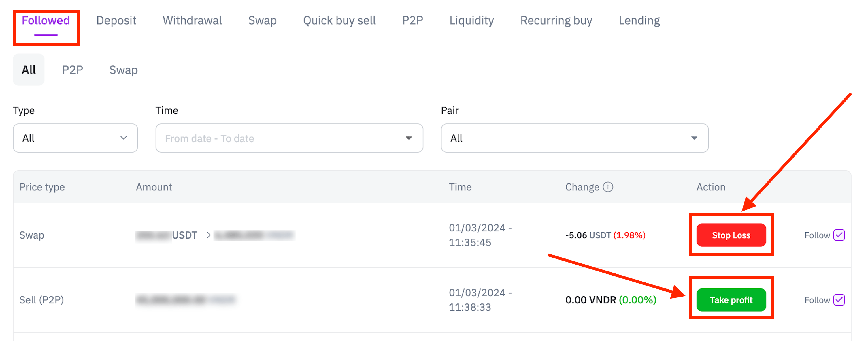Open the Recurring buy tab
The height and width of the screenshot is (341, 868).
pyautogui.click(x=556, y=20)
